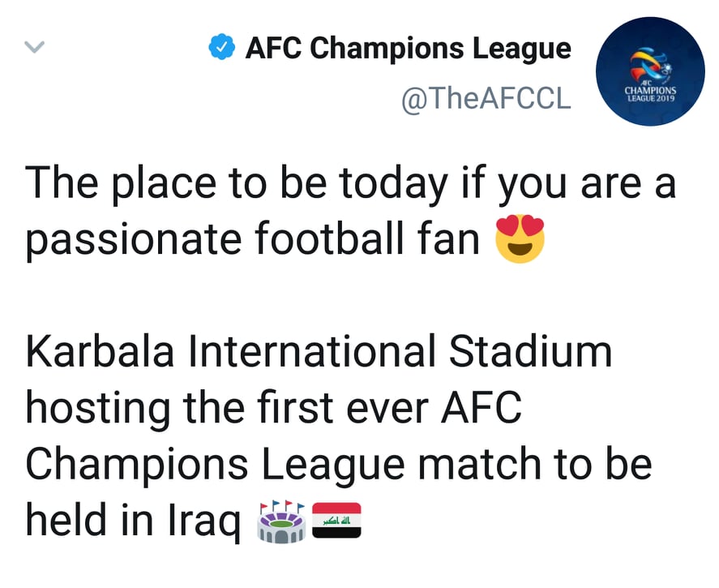
Task: Click the 'passionate football fan' text
Action: (253, 241)
